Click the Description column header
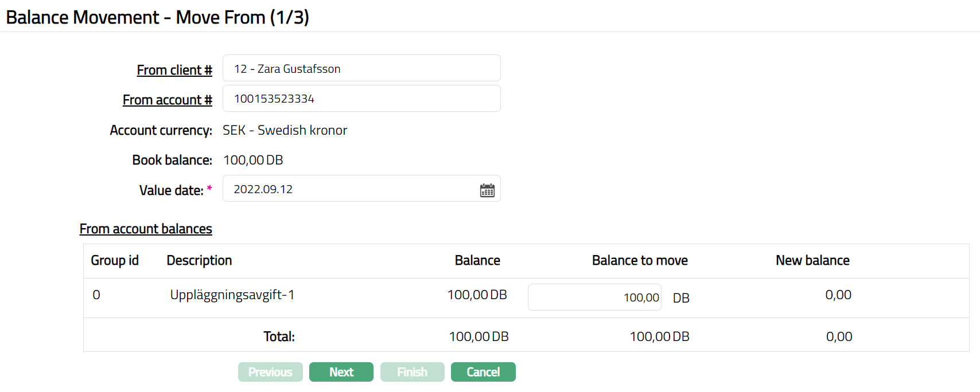 pyautogui.click(x=199, y=261)
